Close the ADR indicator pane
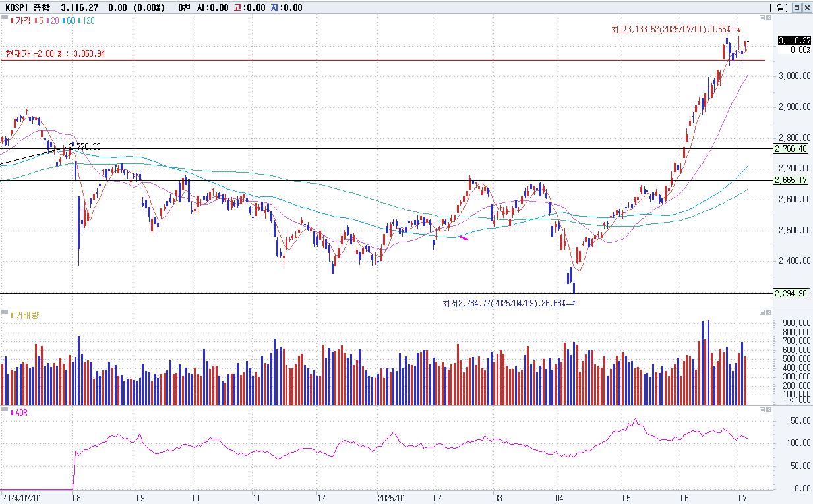 pyautogui.click(x=769, y=410)
